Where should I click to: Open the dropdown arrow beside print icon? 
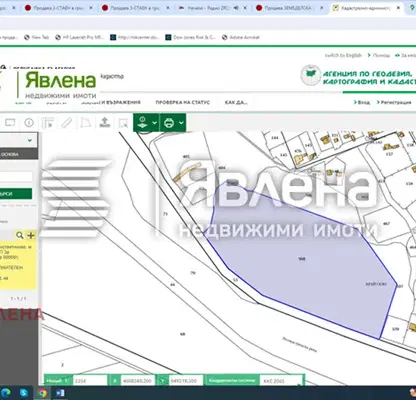pos(181,123)
